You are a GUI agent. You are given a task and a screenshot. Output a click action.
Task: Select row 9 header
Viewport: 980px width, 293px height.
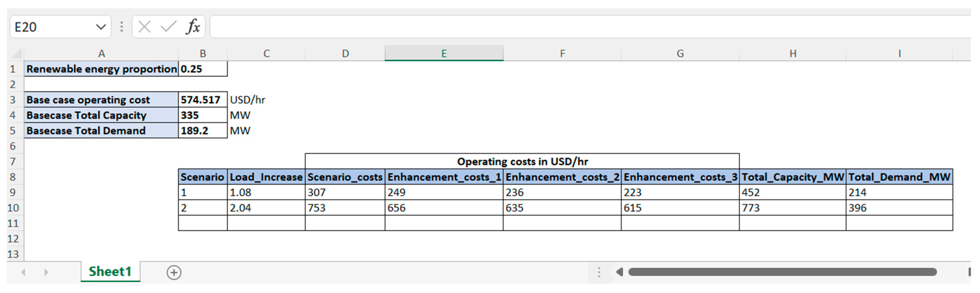13,193
